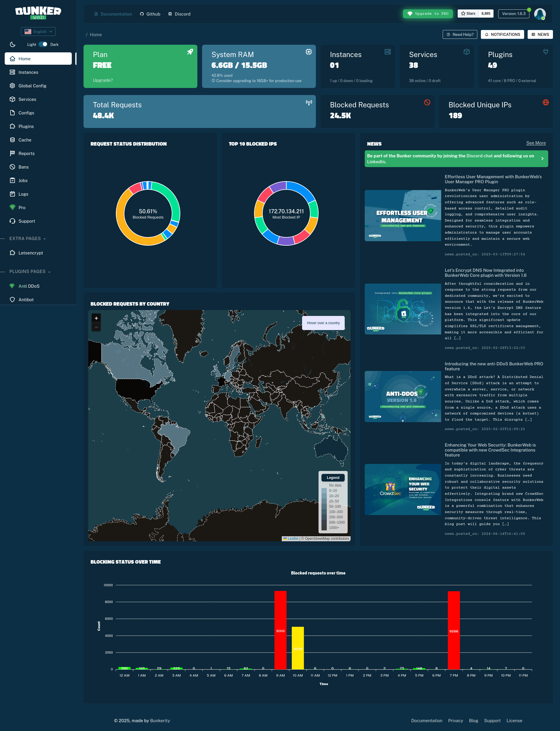This screenshot has width=560, height=731.
Task: Open the Blog footer link
Action: coord(473,721)
